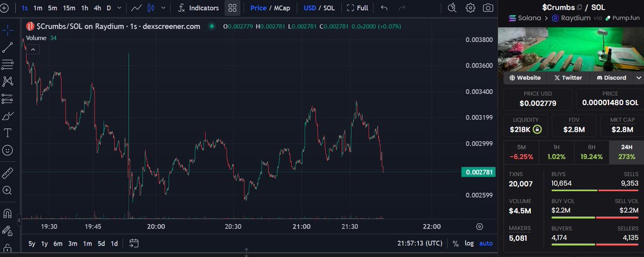Set chart range to 5y
Screen dimensions: 644x257
32,243
